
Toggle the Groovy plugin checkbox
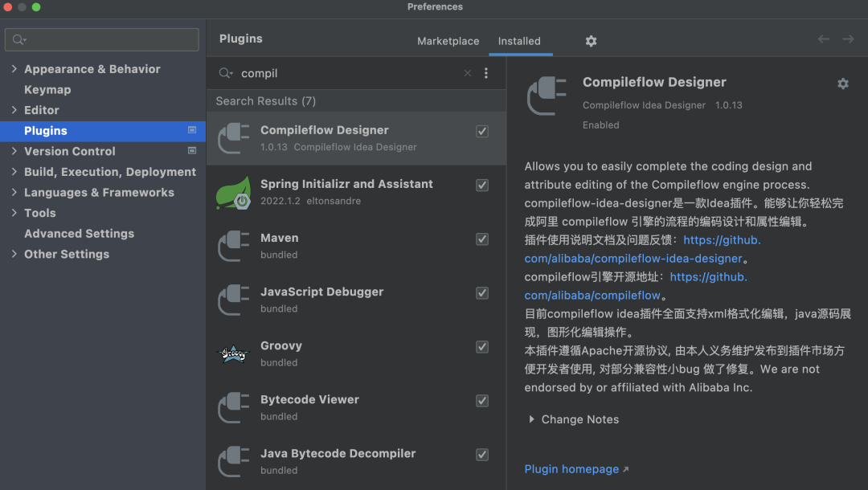pyautogui.click(x=482, y=347)
